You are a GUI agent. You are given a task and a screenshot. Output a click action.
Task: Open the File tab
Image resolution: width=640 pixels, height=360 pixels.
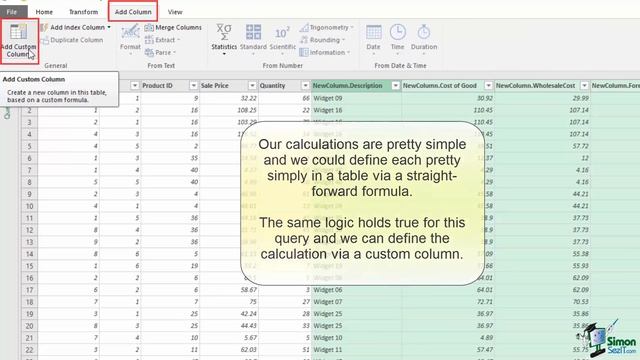[12, 12]
